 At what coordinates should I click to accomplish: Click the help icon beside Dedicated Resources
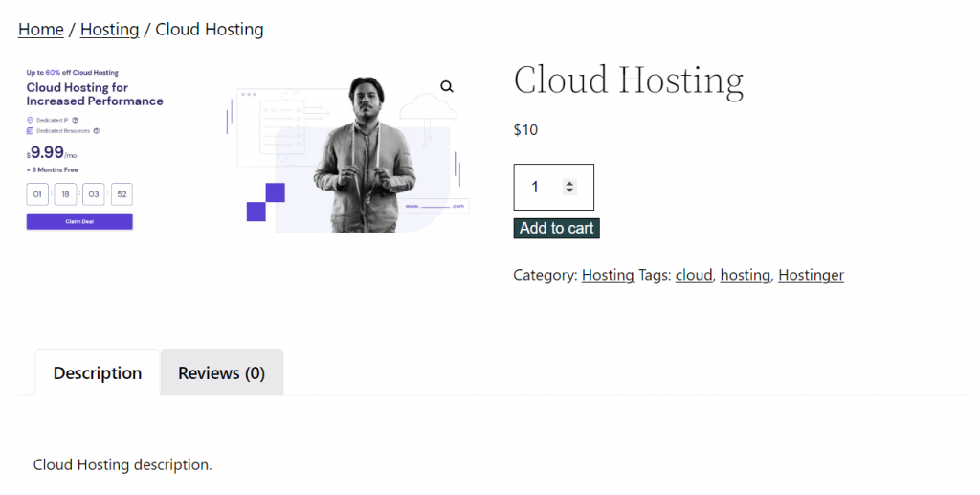[x=97, y=131]
